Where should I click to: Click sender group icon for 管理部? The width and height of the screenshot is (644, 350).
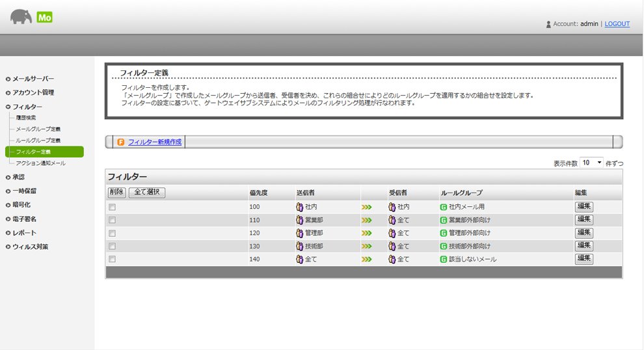[299, 233]
